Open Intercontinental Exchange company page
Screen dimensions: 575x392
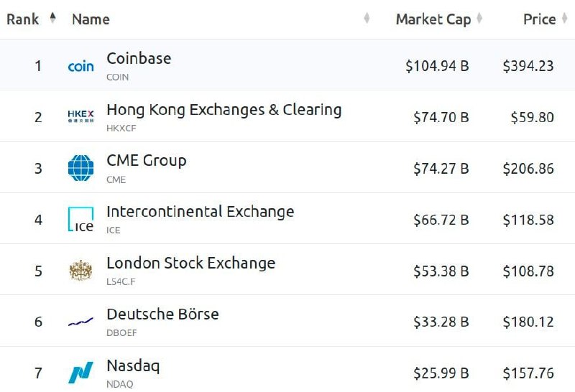(201, 212)
